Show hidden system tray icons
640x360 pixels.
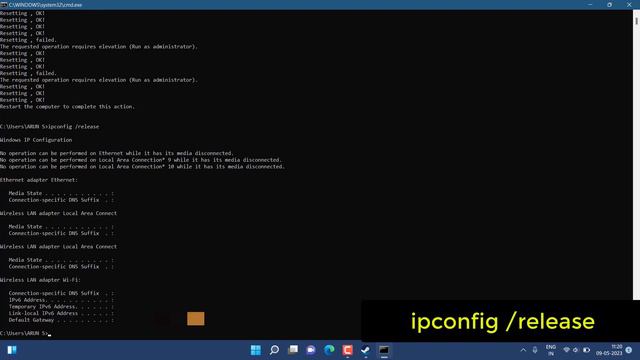523,350
